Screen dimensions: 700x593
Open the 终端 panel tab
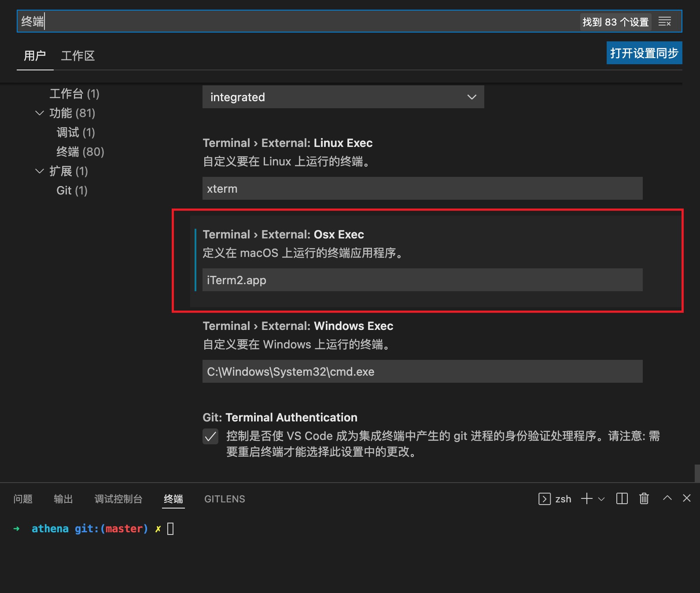[173, 499]
